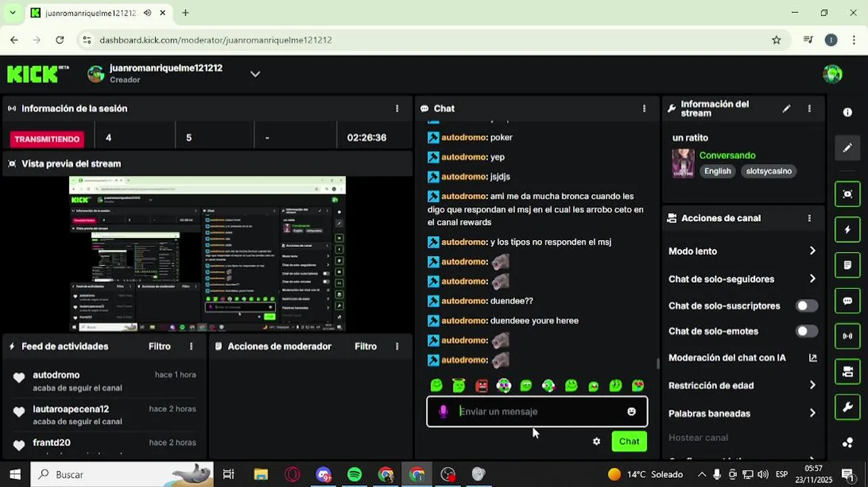Click the chat scrollbar handle
The height and width of the screenshot is (487, 868).
(x=658, y=363)
